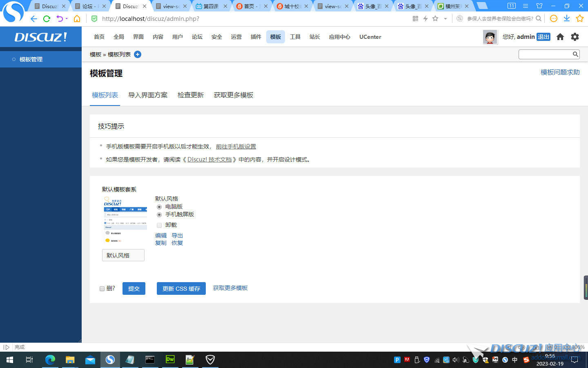Click the 提交 submit button
The width and height of the screenshot is (588, 368).
pos(134,288)
